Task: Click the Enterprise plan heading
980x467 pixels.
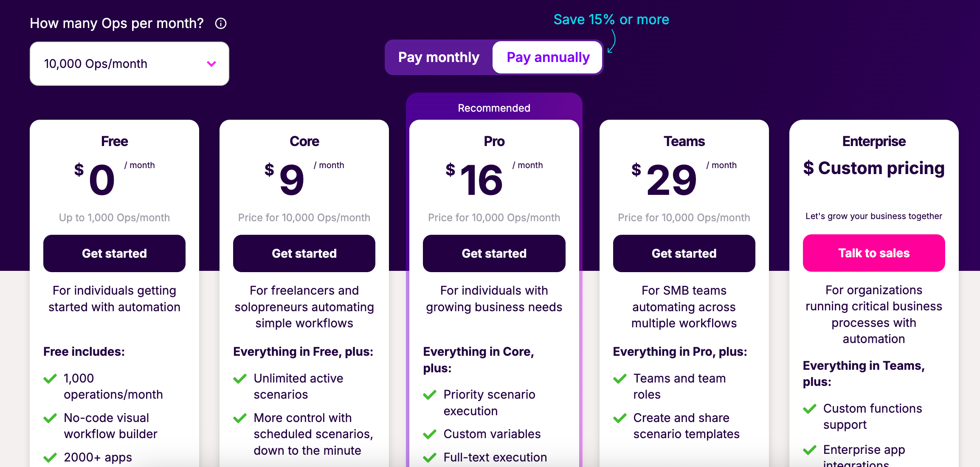Action: coord(874,141)
